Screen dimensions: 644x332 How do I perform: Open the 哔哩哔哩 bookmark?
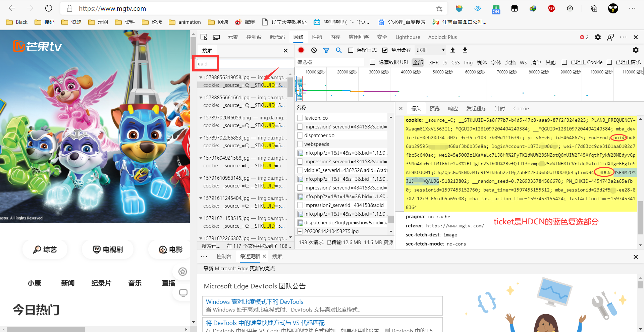coord(341,22)
